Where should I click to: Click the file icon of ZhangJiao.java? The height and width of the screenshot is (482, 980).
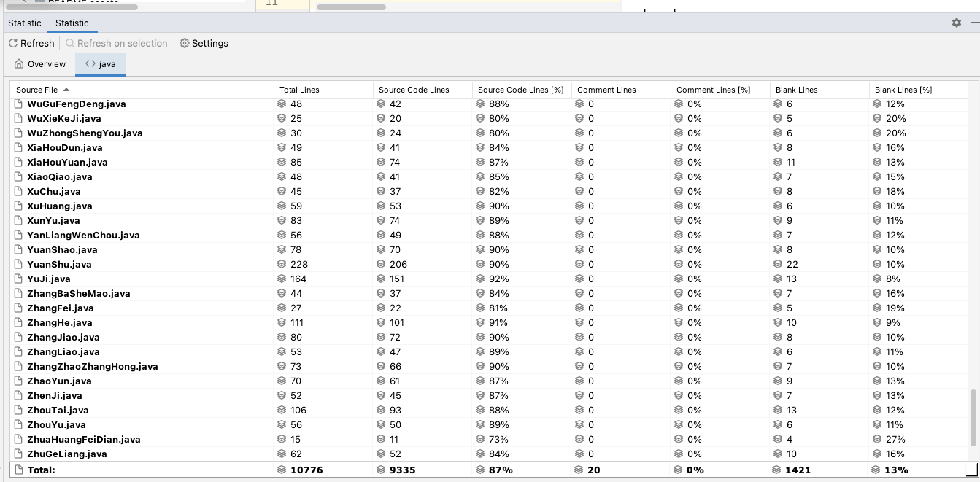click(19, 337)
